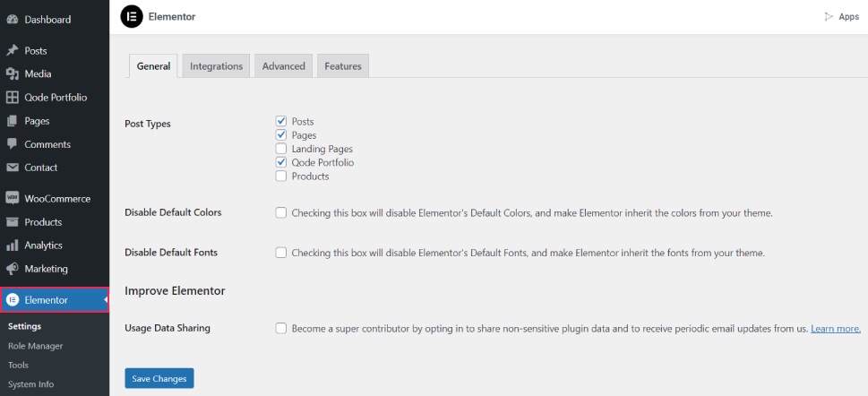This screenshot has width=868, height=396.
Task: Enable the Landing Pages post type
Action: tap(281, 149)
